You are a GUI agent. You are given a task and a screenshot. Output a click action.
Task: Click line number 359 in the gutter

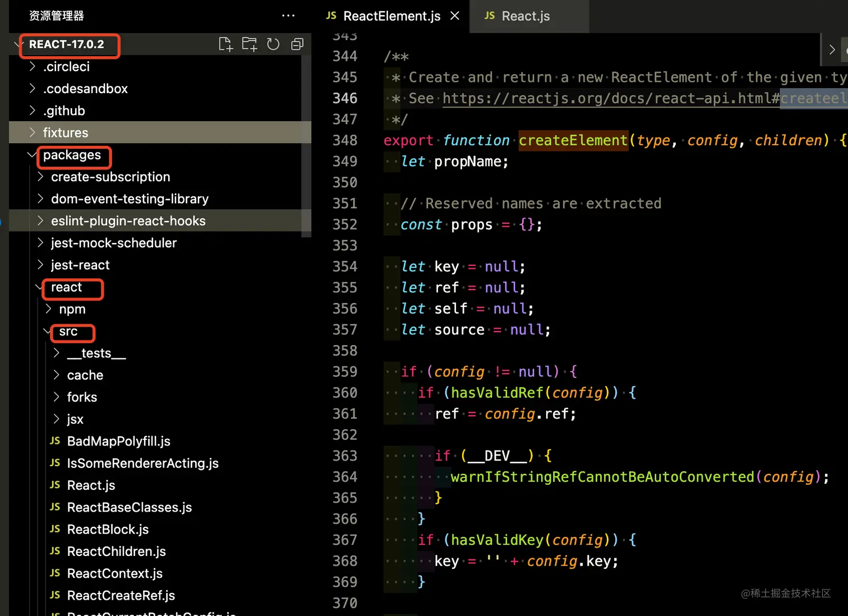coord(344,371)
